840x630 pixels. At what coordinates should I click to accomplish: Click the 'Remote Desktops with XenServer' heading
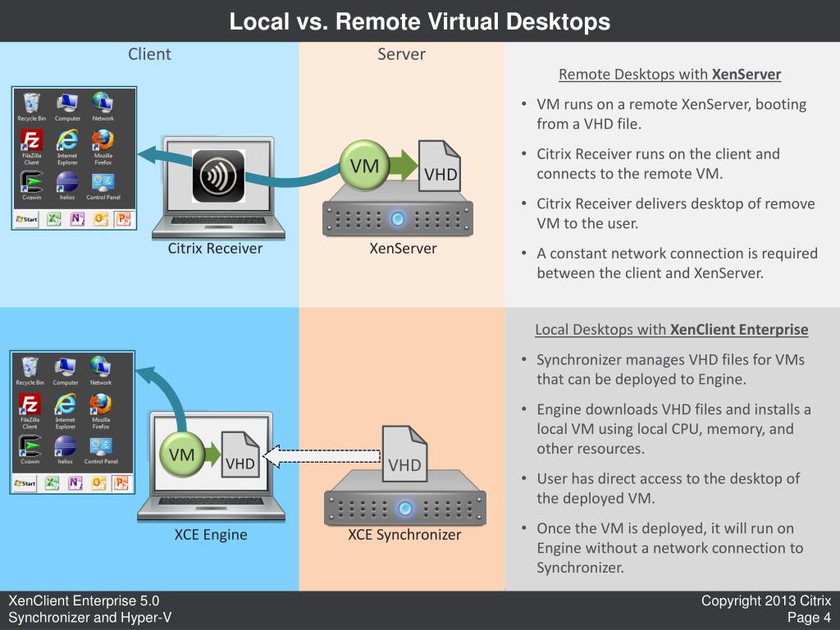tap(669, 75)
